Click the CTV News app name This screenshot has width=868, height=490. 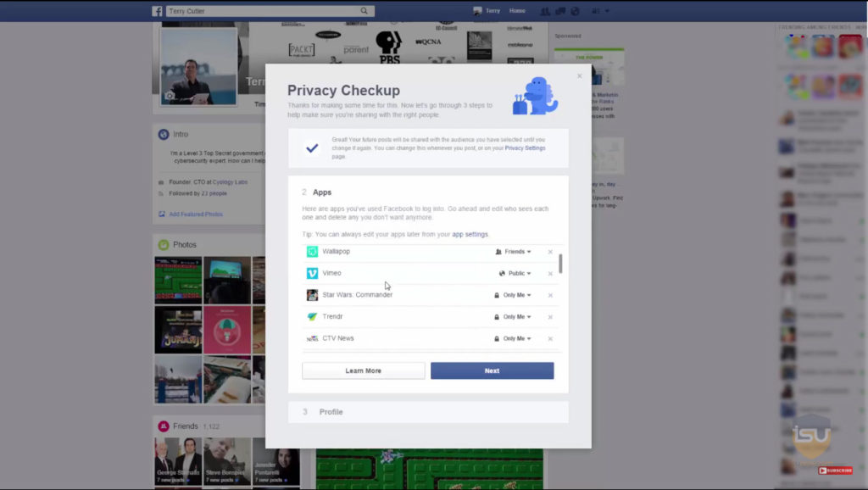point(337,338)
